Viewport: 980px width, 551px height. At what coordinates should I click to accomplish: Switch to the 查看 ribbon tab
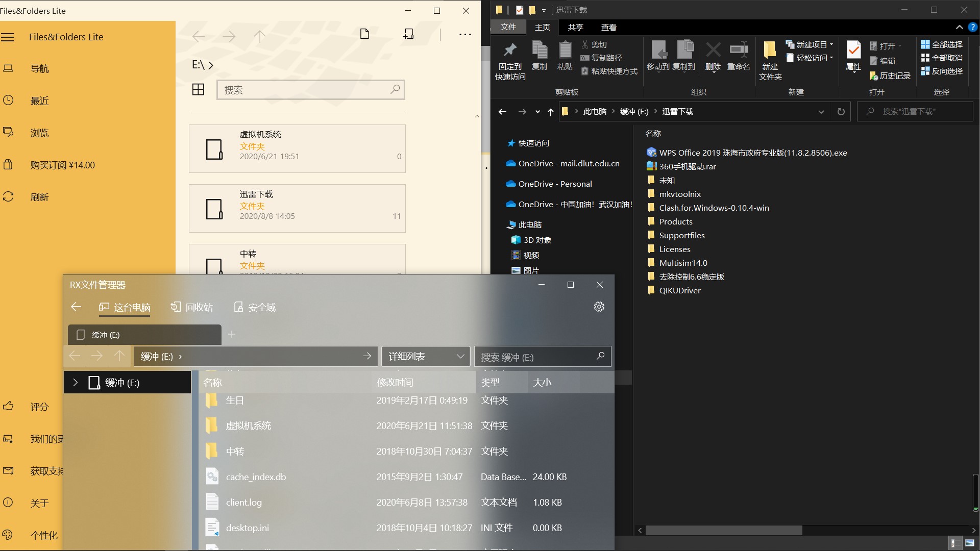[x=608, y=27]
